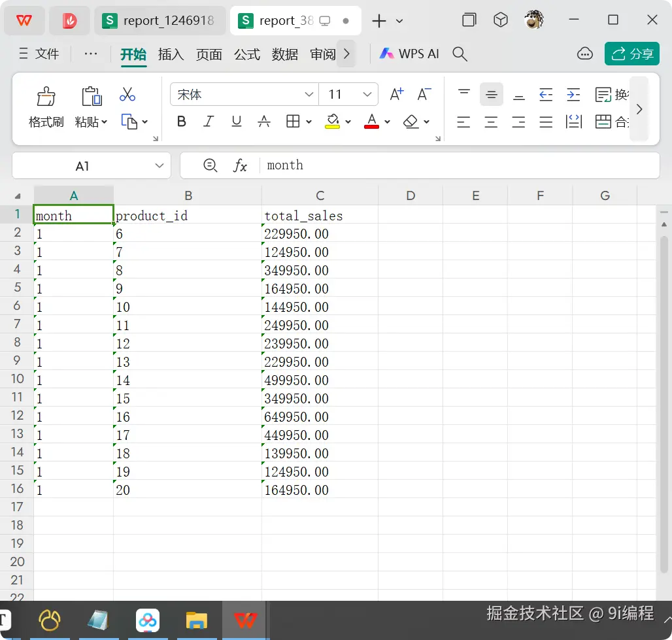Click the Paste clipboard icon
Viewport: 672px width, 640px height.
pos(92,96)
